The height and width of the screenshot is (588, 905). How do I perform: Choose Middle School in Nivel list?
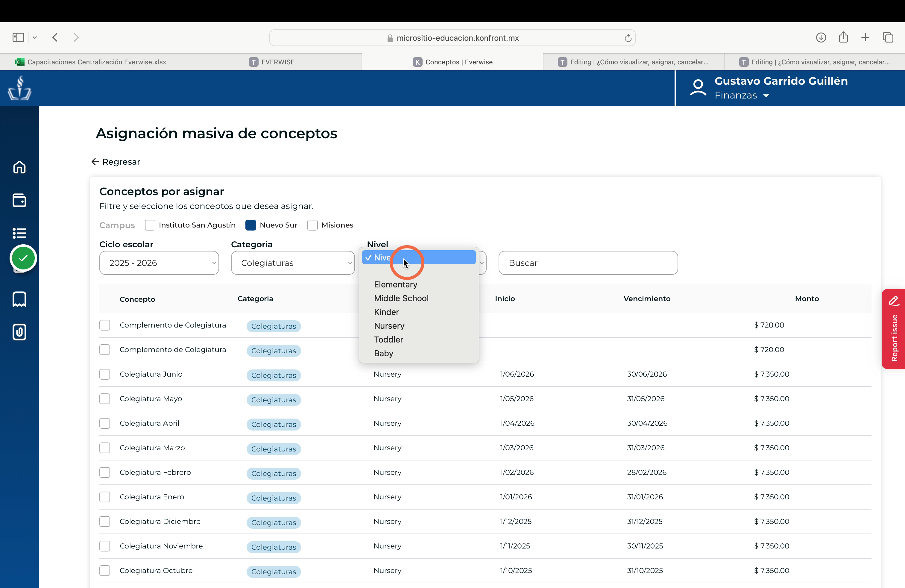[401, 298]
